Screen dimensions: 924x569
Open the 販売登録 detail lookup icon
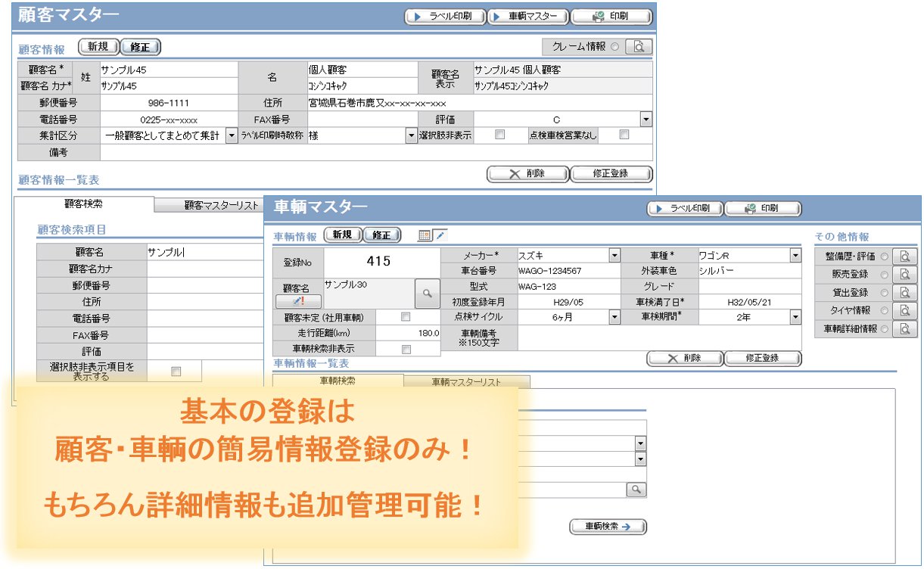pos(904,275)
